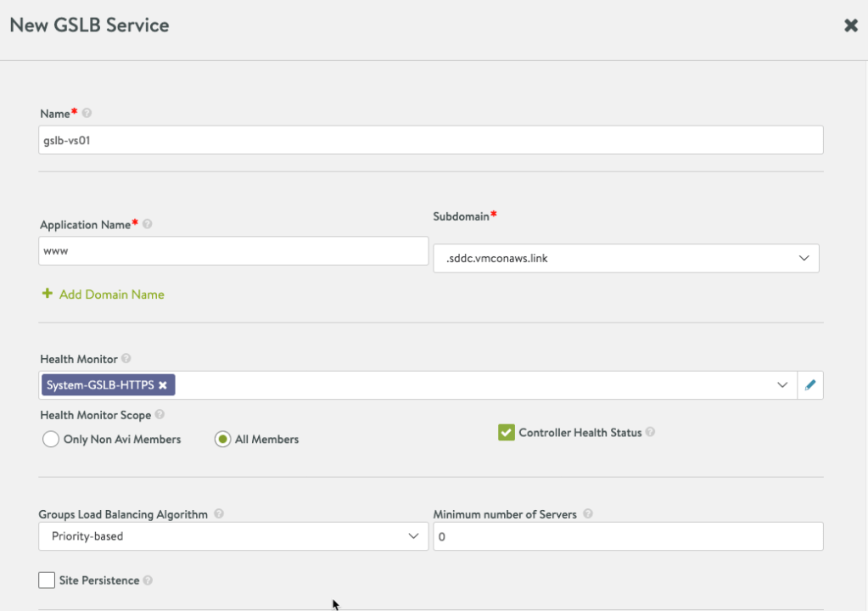The width and height of the screenshot is (868, 611).
Task: Click the Name field containing gslb-vs01
Action: pyautogui.click(x=431, y=141)
